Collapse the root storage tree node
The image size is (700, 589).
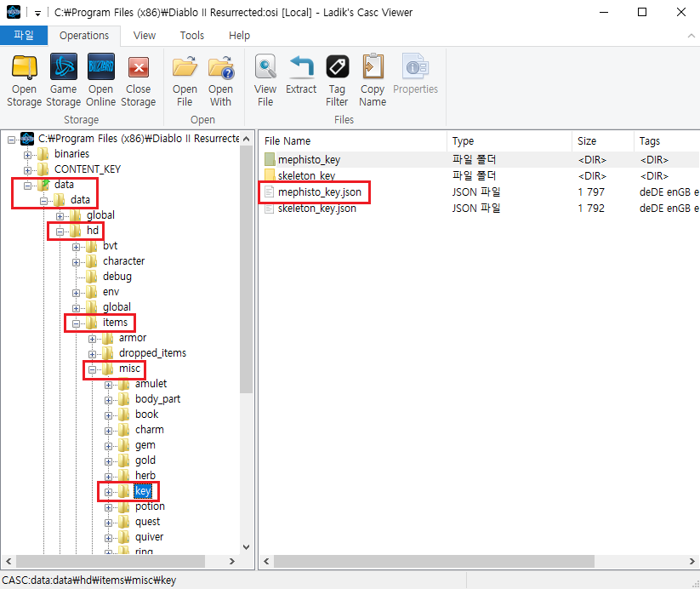click(12, 140)
